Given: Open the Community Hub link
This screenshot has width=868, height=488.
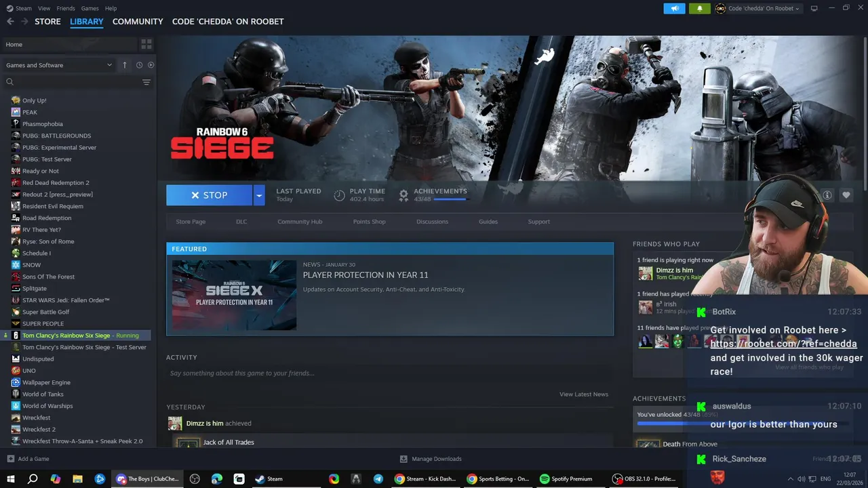Looking at the screenshot, I should [x=300, y=222].
